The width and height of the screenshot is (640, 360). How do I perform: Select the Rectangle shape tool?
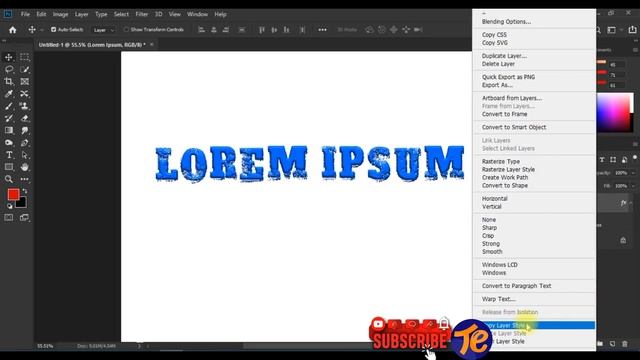9,167
